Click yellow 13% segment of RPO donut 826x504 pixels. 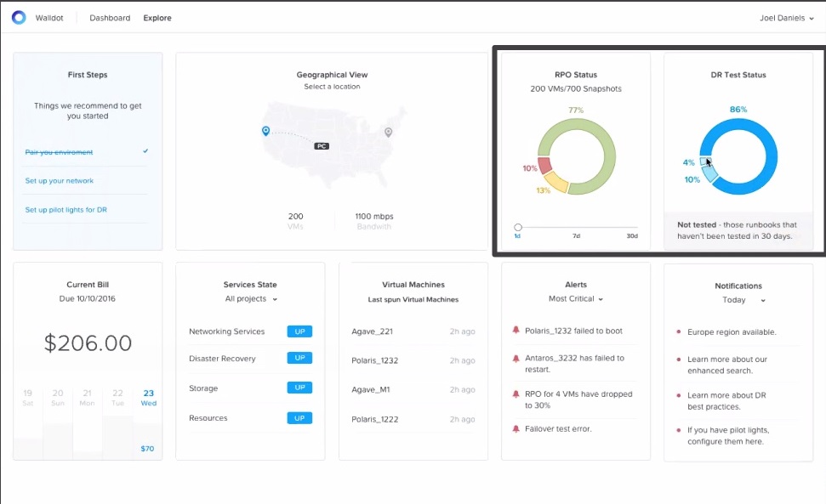click(x=556, y=182)
